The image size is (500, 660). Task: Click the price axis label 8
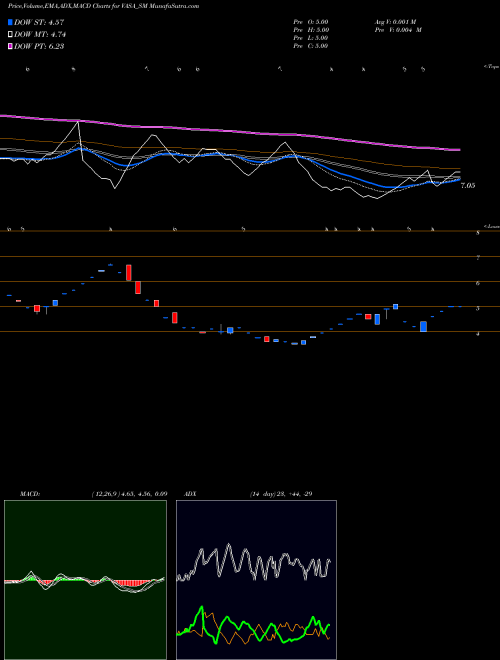[478, 232]
